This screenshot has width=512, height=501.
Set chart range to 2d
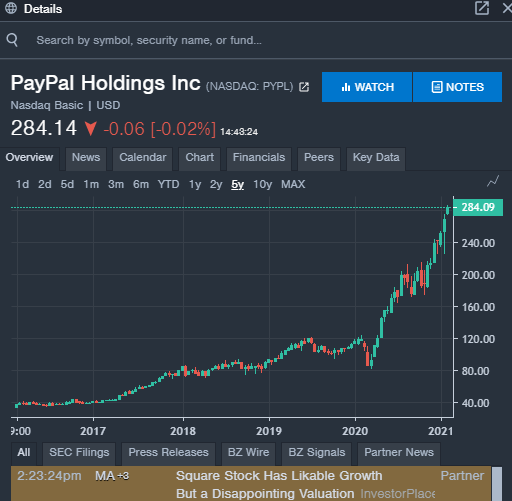[45, 184]
